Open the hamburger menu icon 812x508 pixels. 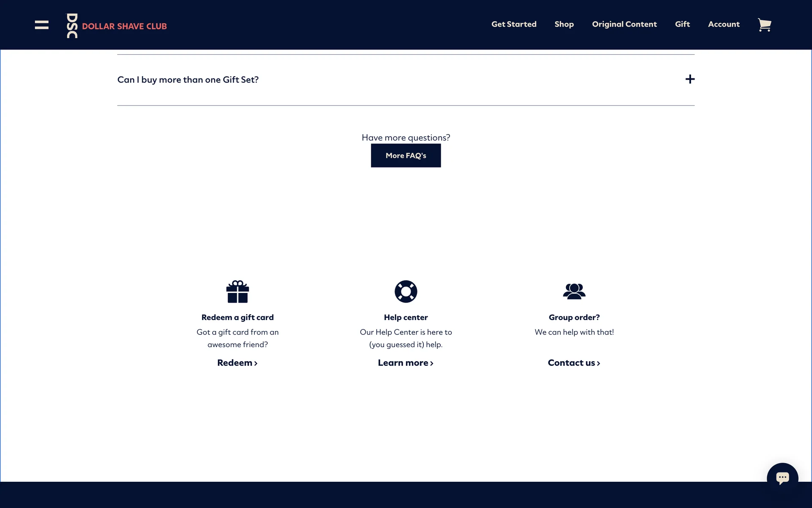41,25
